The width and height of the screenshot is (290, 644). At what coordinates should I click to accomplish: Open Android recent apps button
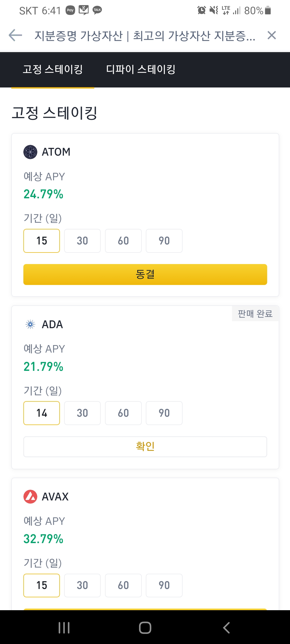(x=64, y=628)
